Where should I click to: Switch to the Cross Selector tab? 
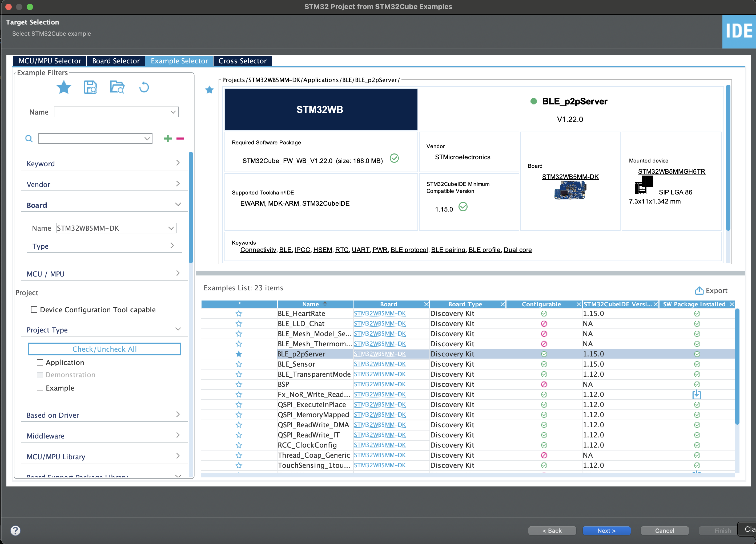tap(242, 61)
